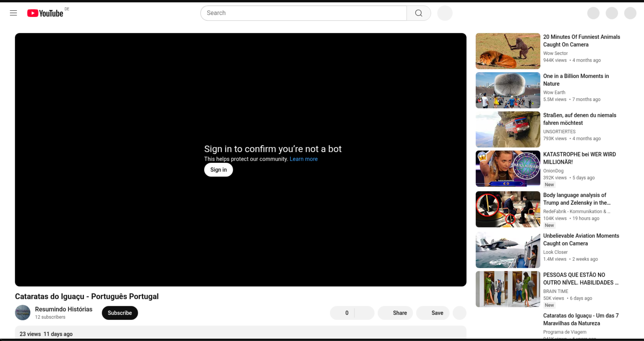Open KATASTROPHE bei WER WIRD MILLIONÄR thumbnail
The image size is (644, 341).
coord(508,169)
